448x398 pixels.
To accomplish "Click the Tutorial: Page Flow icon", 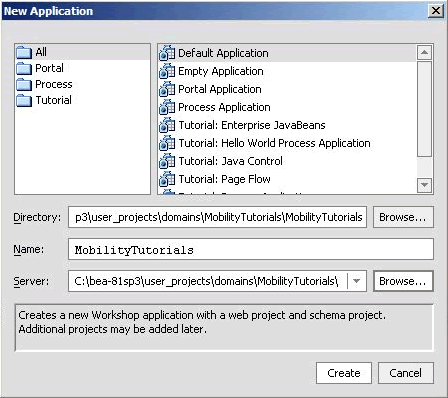I will coord(167,179).
